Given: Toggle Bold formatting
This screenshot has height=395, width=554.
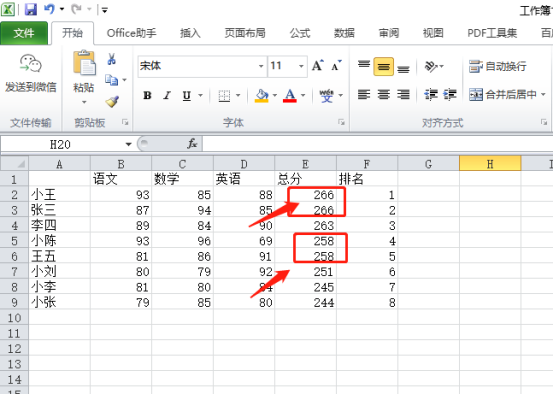Looking at the screenshot, I should [x=147, y=95].
